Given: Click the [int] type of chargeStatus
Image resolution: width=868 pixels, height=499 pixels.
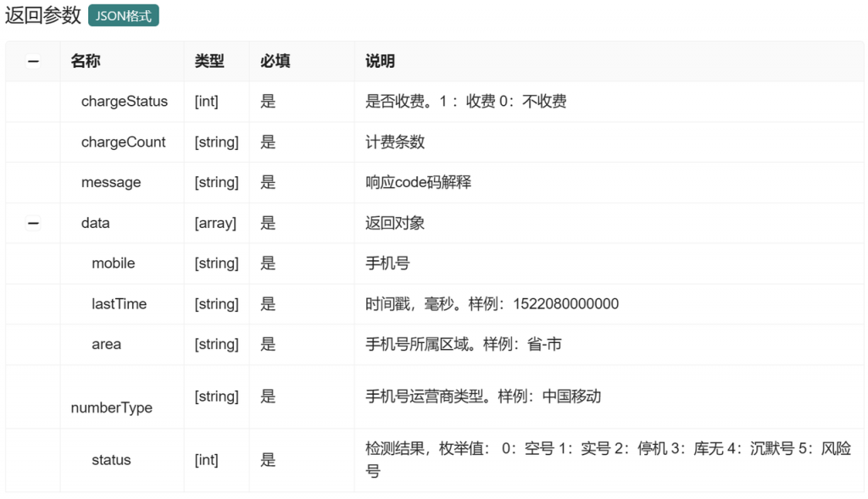Looking at the screenshot, I should pos(207,101).
